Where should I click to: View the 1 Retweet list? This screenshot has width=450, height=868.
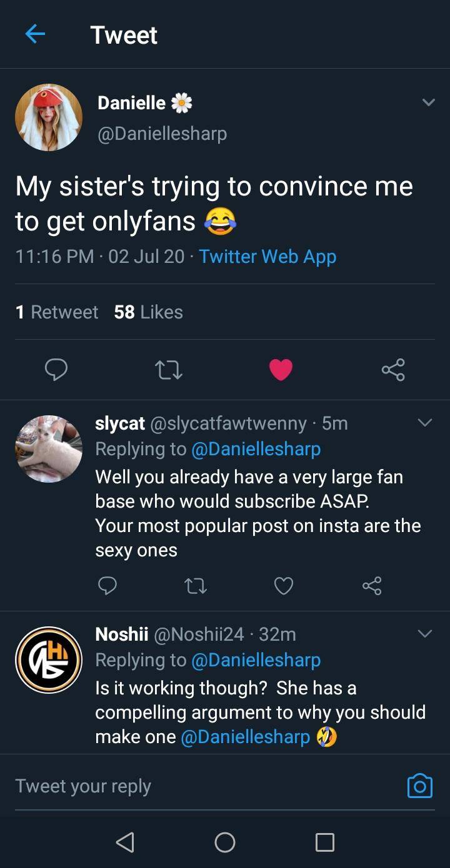click(57, 312)
